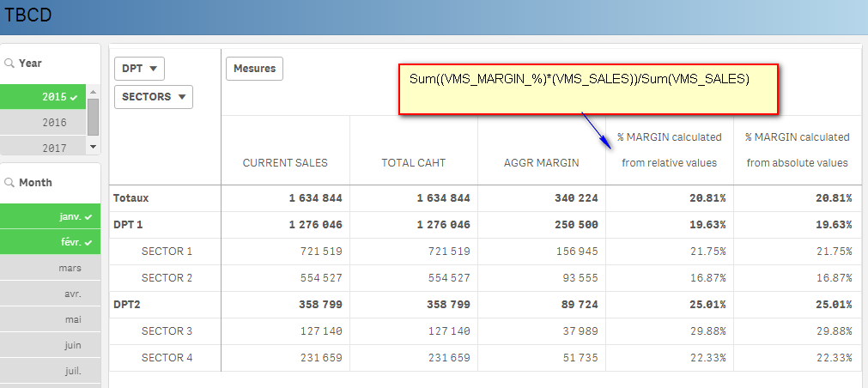Select the SECTOR 3 row label
This screenshot has width=868, height=388.
tap(167, 331)
